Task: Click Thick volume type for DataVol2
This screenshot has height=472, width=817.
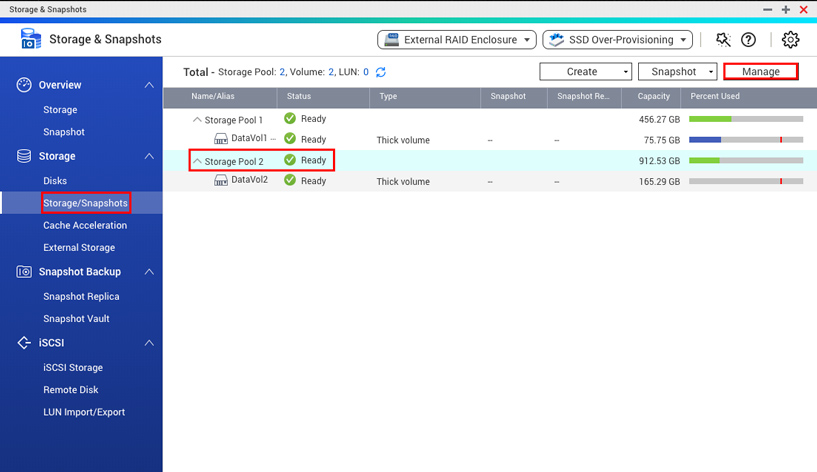Action: pyautogui.click(x=403, y=182)
